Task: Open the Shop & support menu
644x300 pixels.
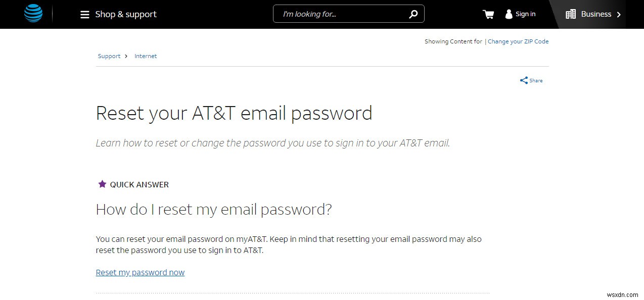Action: pos(126,14)
